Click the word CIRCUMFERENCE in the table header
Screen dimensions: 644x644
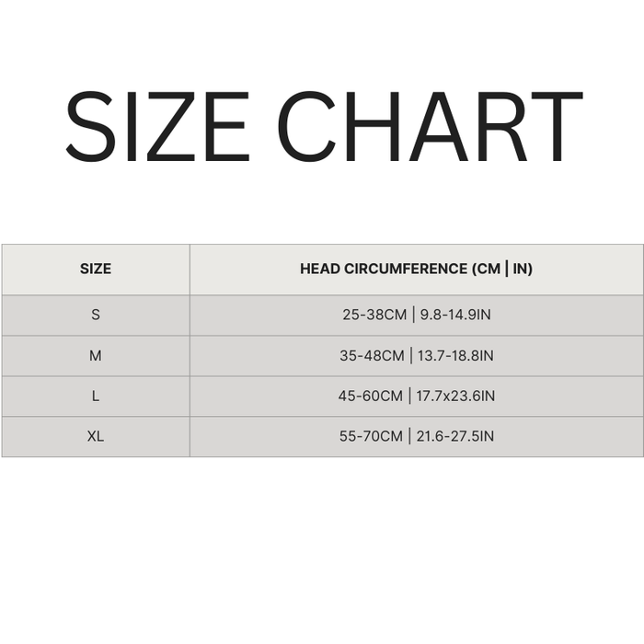404,270
